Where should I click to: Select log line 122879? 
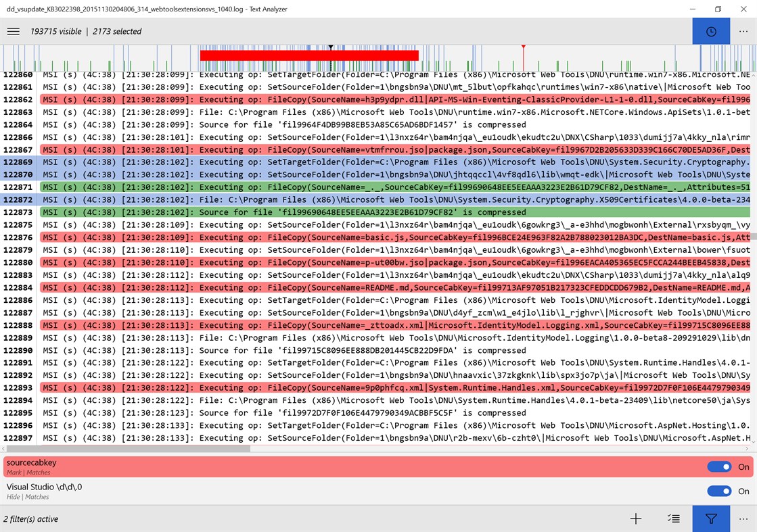point(377,250)
